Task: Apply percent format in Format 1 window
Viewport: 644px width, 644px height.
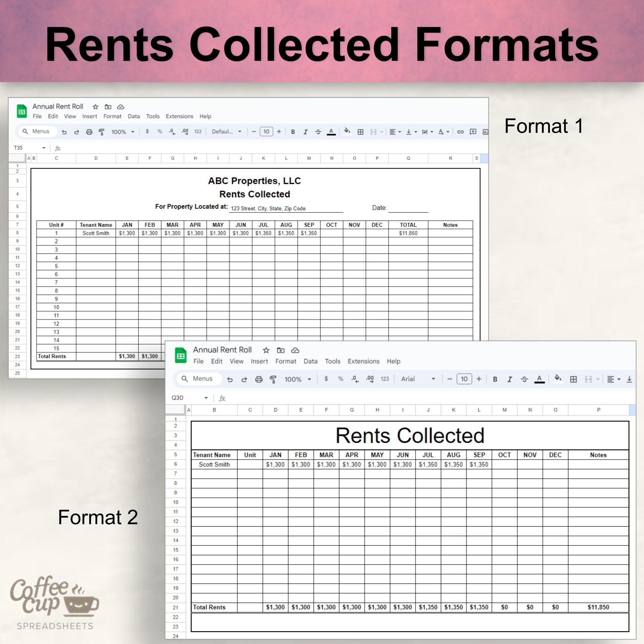Action: (x=160, y=131)
